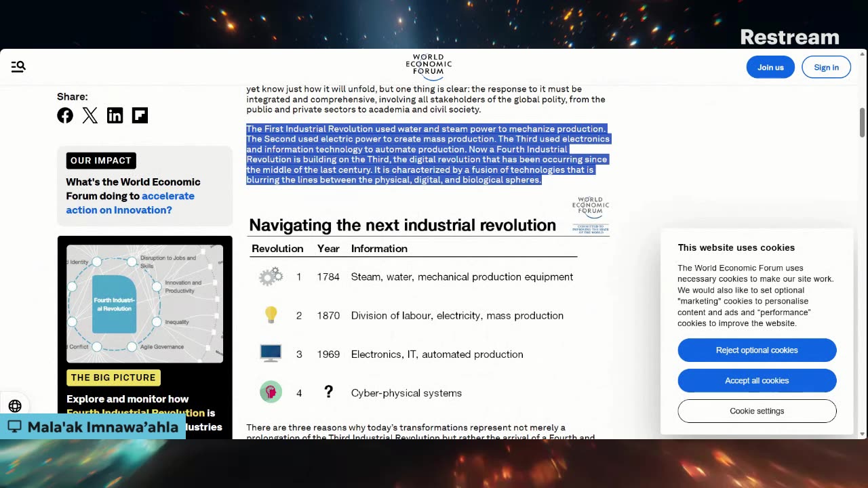Open the Fourth Industrial Revolution map thumbnail
The height and width of the screenshot is (488, 868).
144,304
